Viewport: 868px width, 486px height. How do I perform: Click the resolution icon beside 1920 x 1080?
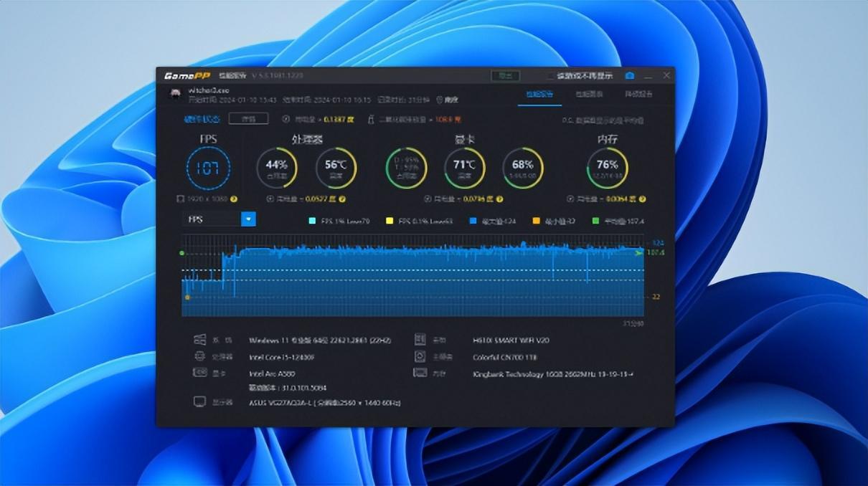click(181, 199)
